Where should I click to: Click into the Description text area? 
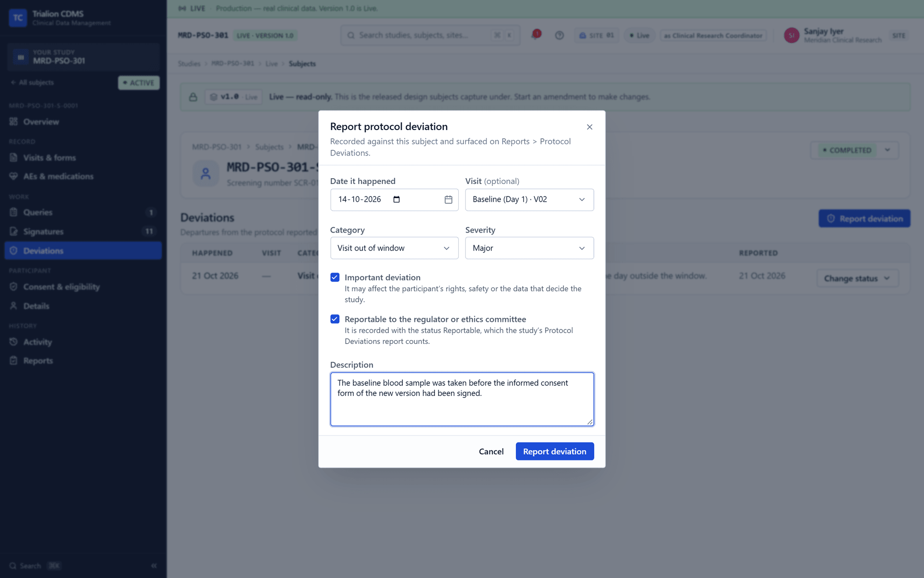462,399
